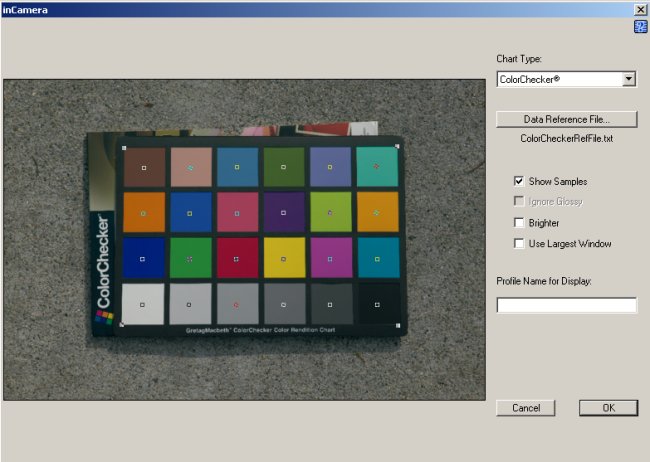Open the Chart Type dropdown arrow

point(629,79)
